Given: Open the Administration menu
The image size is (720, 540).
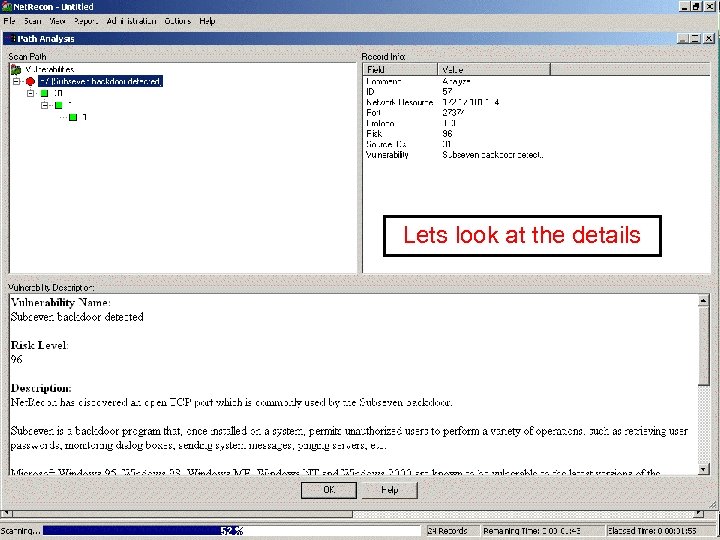Looking at the screenshot, I should point(131,21).
